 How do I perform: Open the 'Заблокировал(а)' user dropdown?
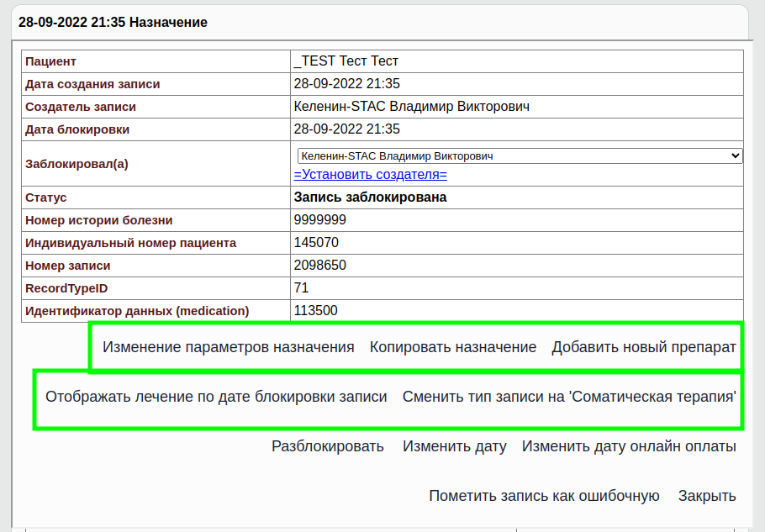coord(520,156)
